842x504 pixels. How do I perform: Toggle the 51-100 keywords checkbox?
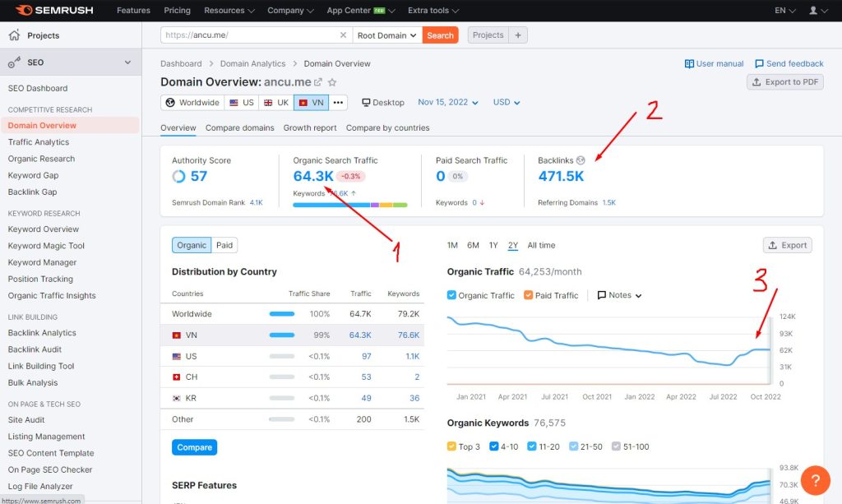(616, 446)
